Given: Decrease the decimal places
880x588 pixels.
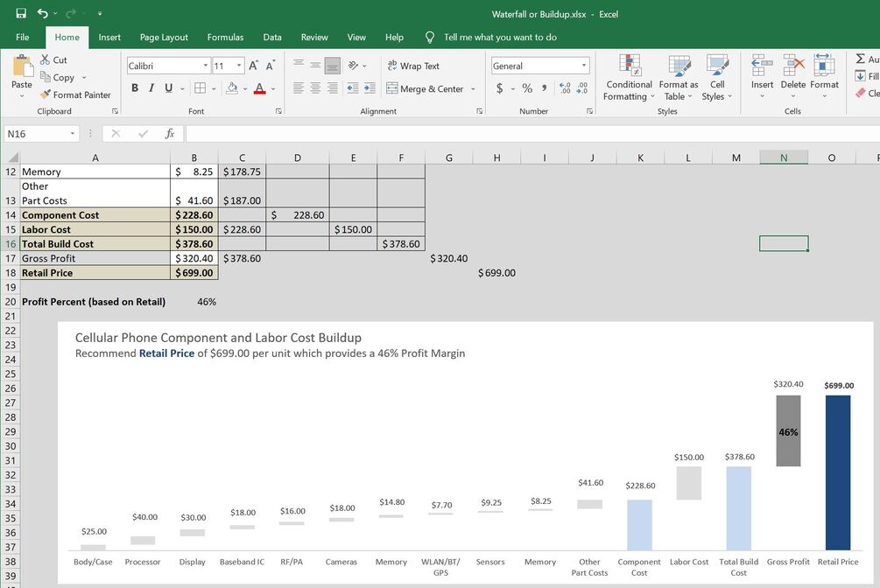Looking at the screenshot, I should point(582,88).
